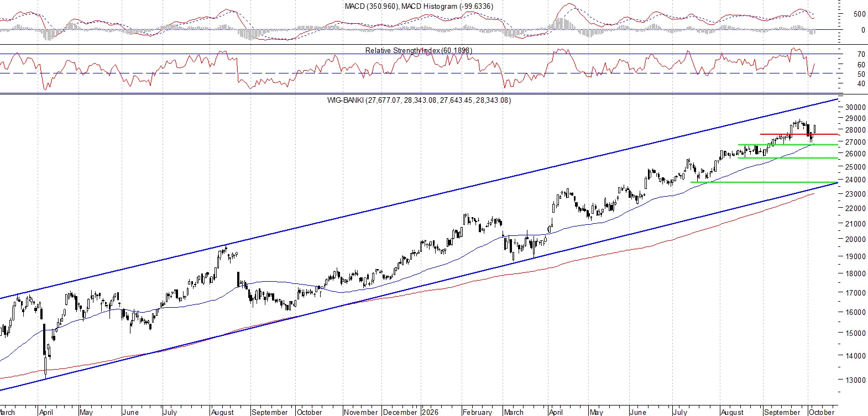Click the 27000 price axis label

(855, 142)
